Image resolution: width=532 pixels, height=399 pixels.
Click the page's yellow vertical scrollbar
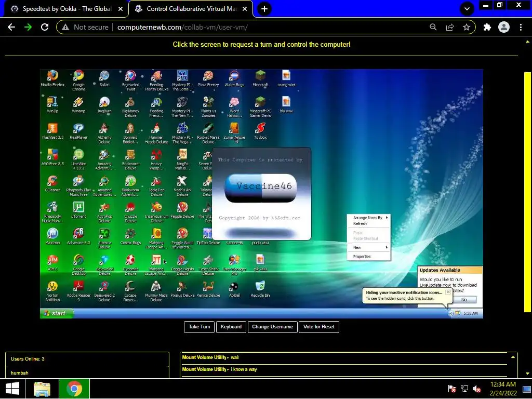[527, 192]
